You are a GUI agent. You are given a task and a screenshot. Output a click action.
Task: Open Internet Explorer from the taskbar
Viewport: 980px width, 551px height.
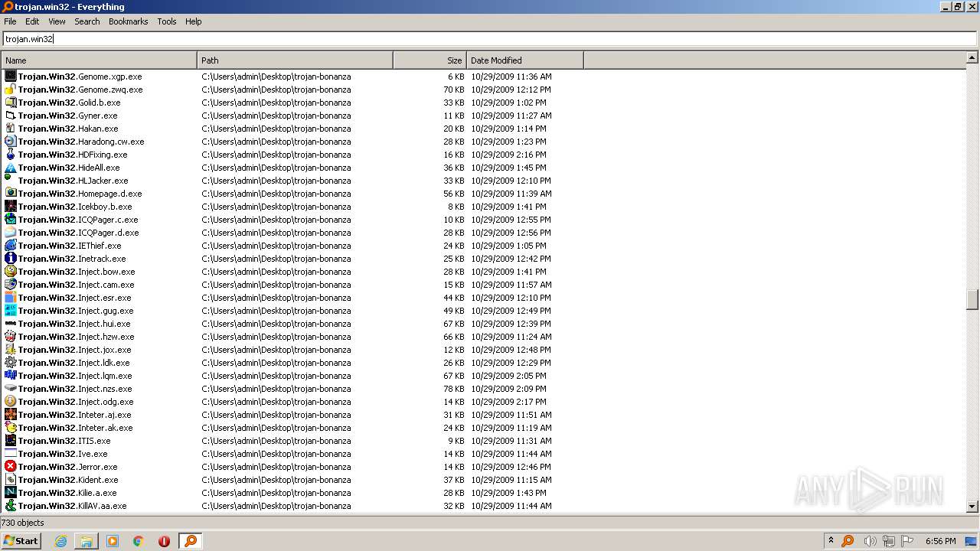click(x=60, y=541)
